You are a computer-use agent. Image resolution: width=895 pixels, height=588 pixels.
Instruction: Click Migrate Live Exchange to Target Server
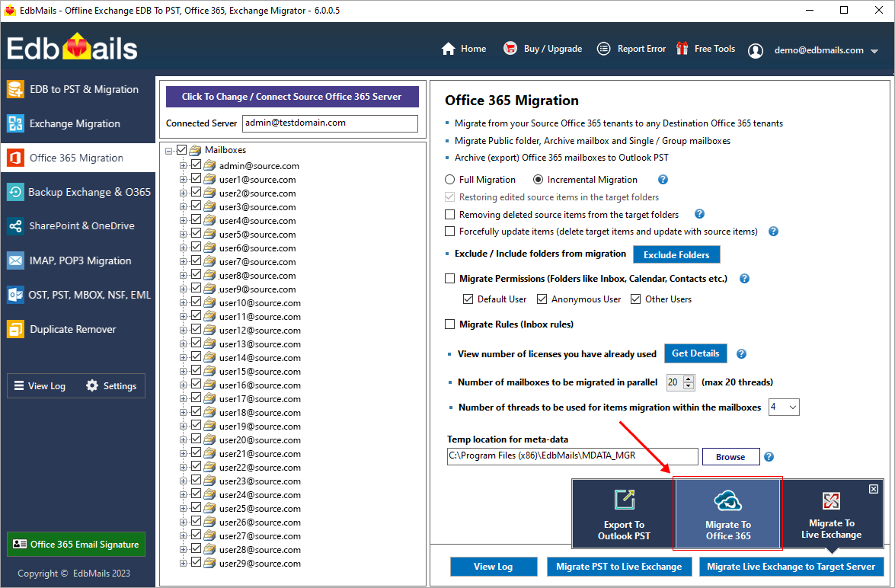click(x=791, y=567)
